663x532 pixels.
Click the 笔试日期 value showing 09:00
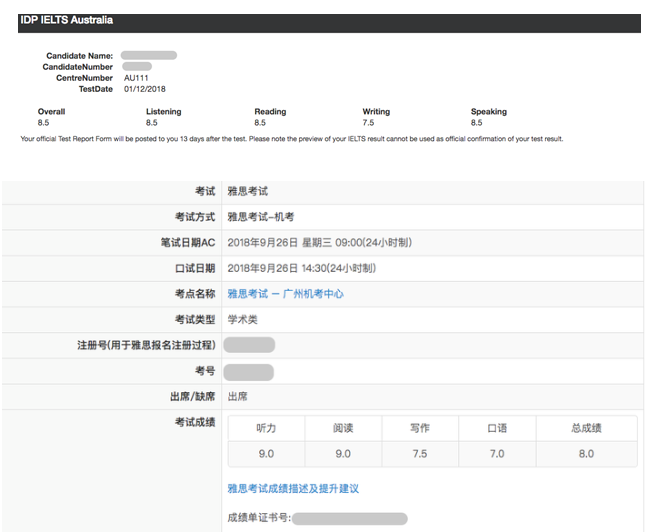tap(318, 242)
